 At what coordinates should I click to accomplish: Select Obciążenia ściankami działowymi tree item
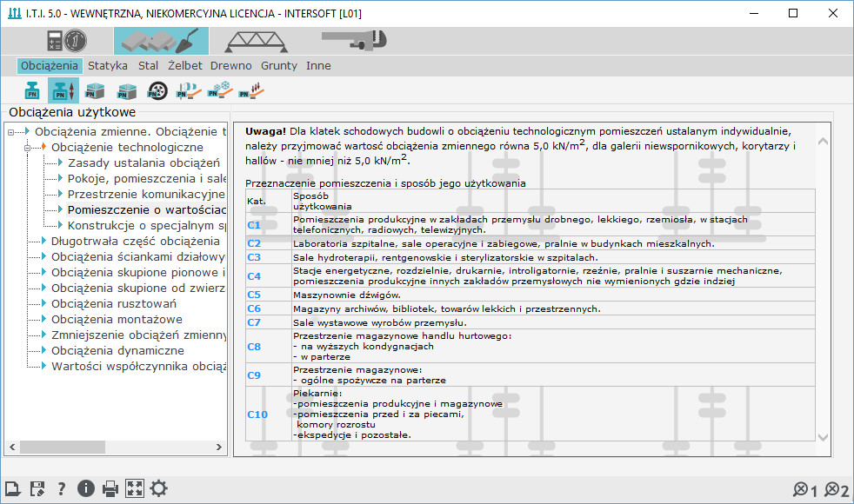click(137, 257)
